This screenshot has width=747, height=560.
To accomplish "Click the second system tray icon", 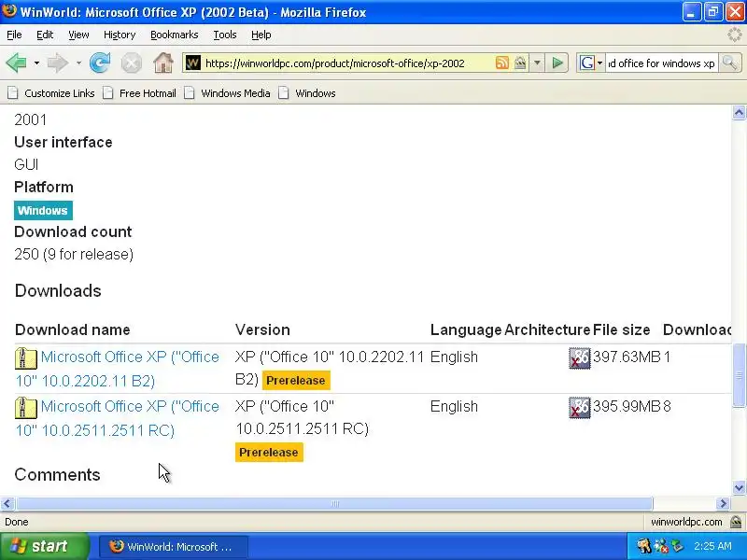I will coord(661,546).
